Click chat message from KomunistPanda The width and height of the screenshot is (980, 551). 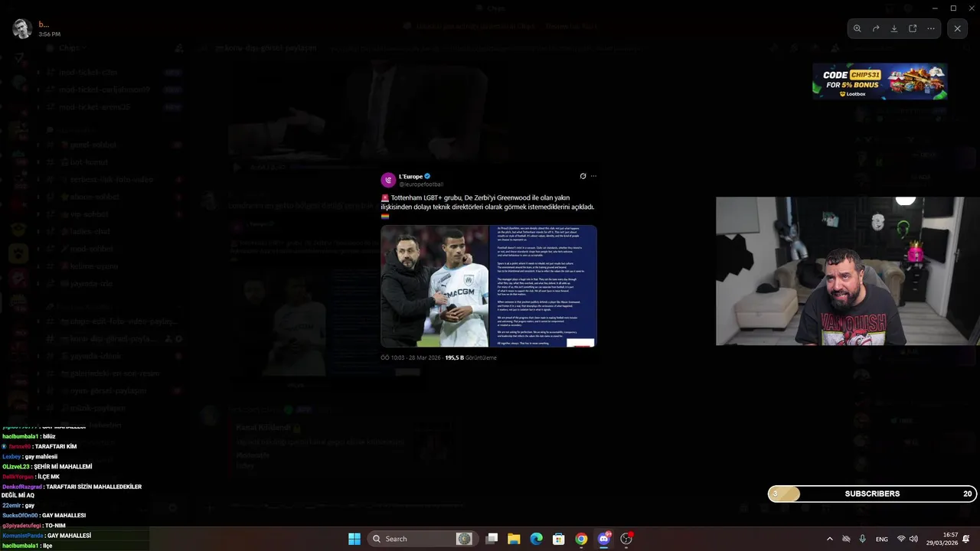[x=47, y=536]
